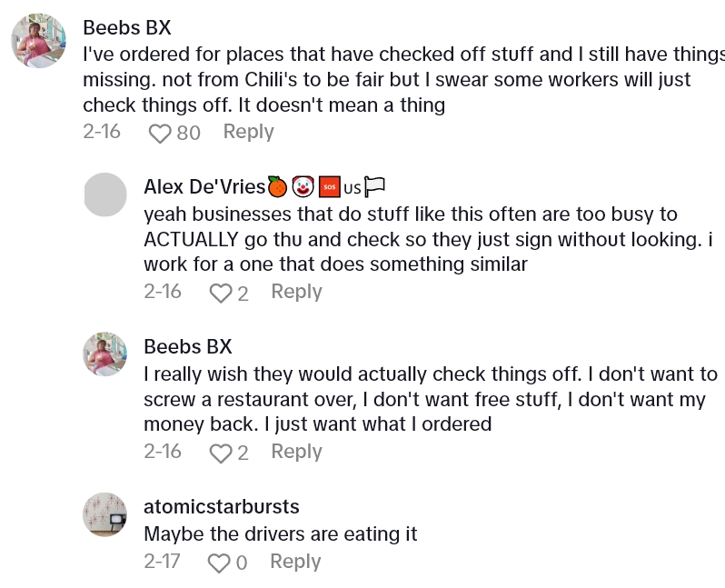Screen dimensions: 725x588
Task: Visit Beebs BX's profile via the top username
Action: (x=126, y=27)
